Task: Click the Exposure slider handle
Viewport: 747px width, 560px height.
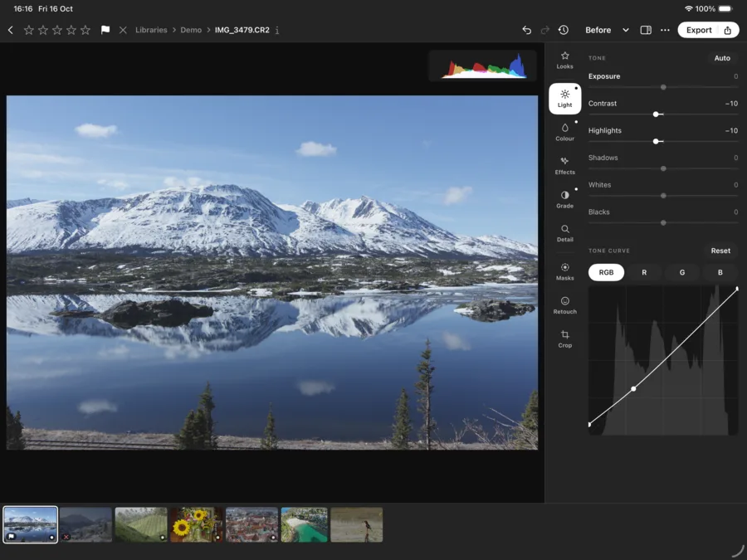Action: point(663,87)
